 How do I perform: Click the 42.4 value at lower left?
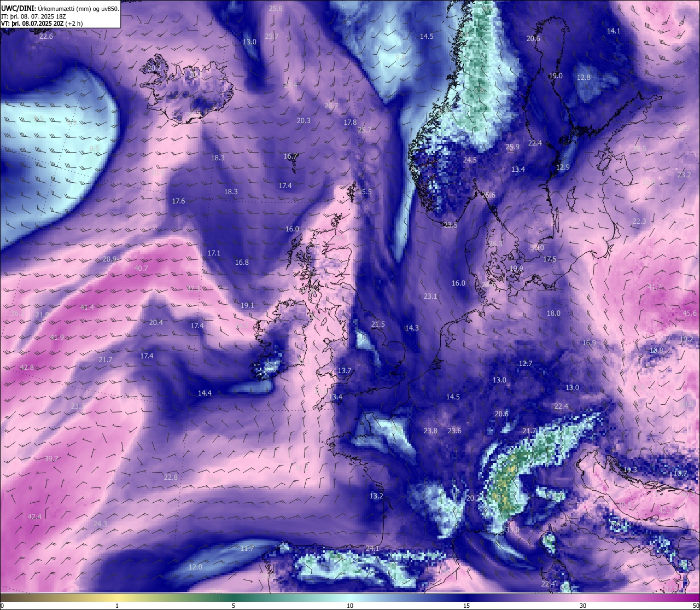[x=34, y=517]
